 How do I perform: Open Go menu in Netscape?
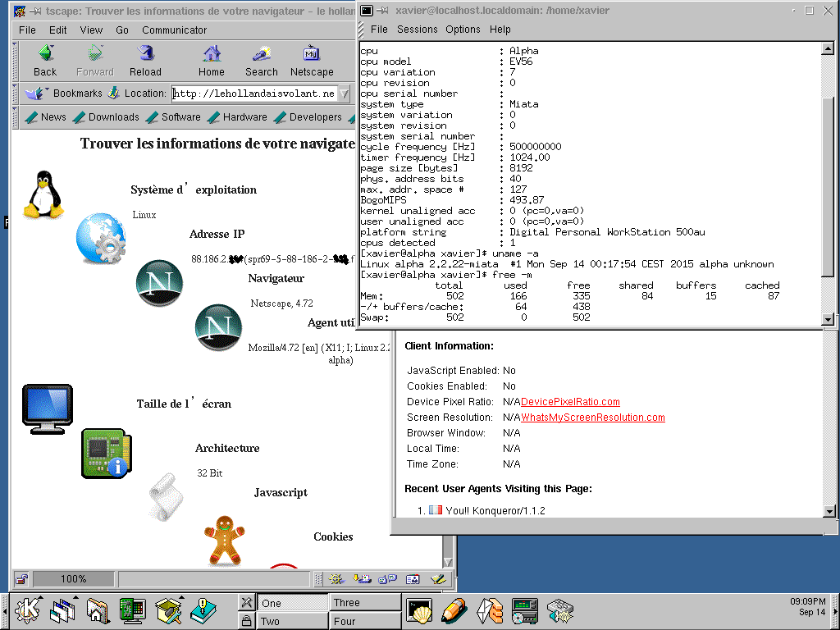122,30
